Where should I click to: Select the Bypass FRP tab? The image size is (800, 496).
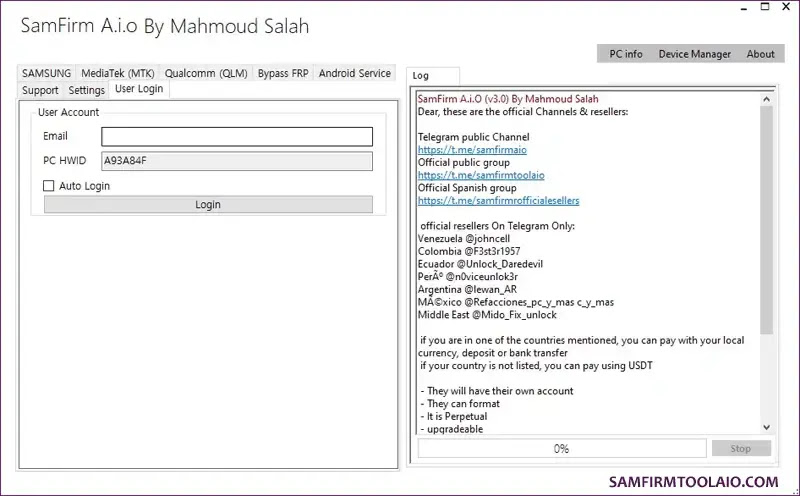click(283, 73)
